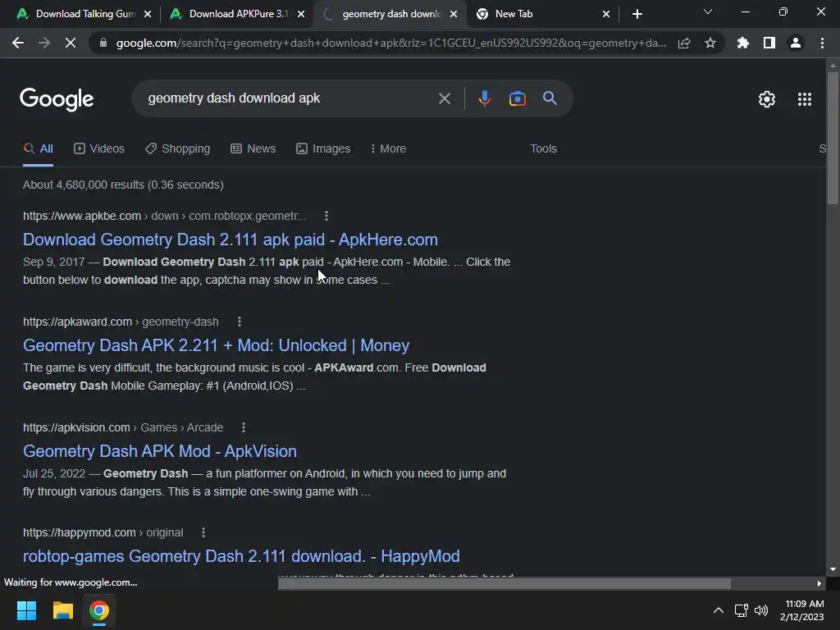
Task: Click horizontal scrollbar right arrow
Action: (x=819, y=583)
